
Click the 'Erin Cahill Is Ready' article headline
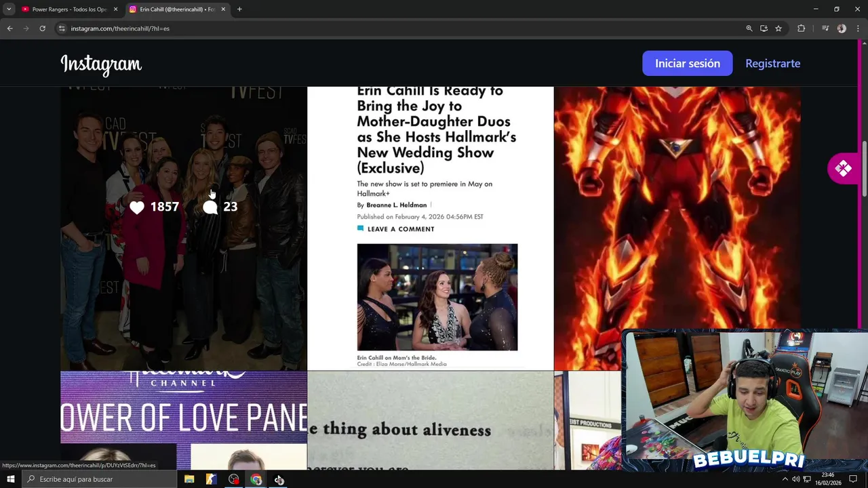pos(437,129)
